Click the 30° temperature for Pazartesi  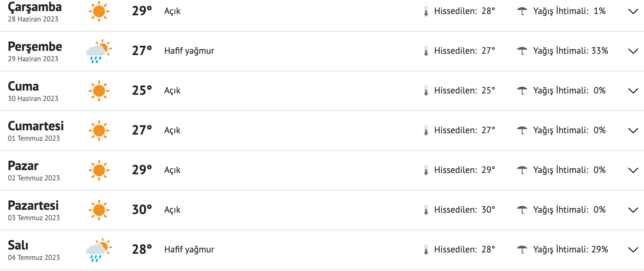coord(142,210)
